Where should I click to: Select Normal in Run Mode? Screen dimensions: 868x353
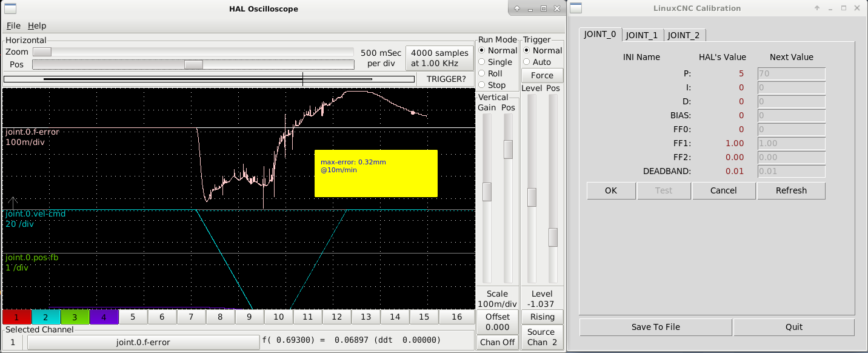[x=498, y=50]
